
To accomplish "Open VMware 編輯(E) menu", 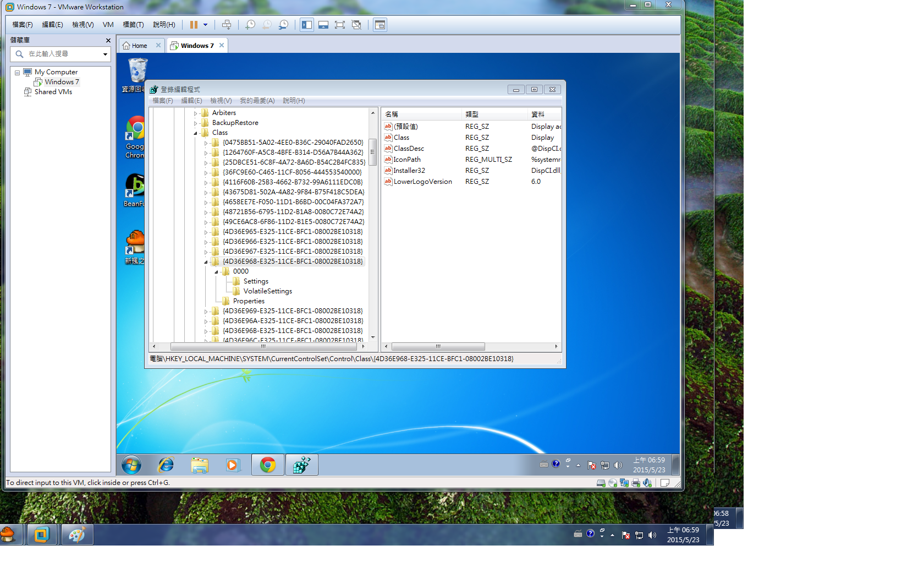I will point(52,25).
